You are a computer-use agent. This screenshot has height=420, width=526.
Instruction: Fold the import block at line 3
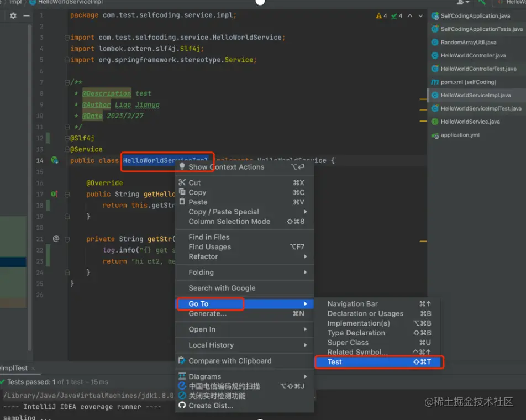tap(67, 38)
